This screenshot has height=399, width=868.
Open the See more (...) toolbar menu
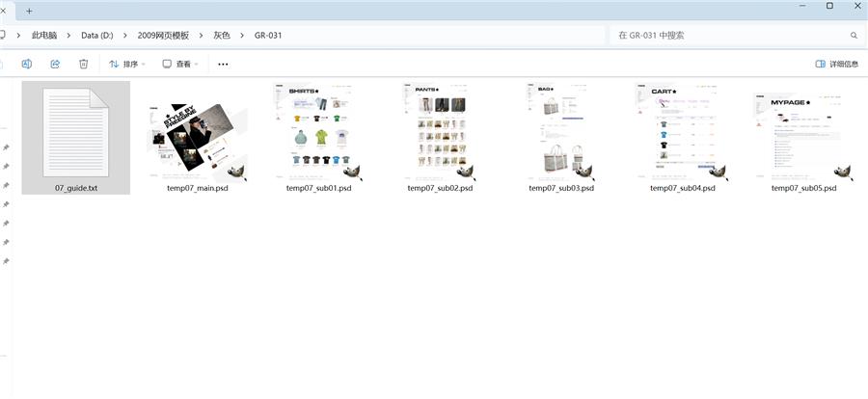(x=223, y=65)
